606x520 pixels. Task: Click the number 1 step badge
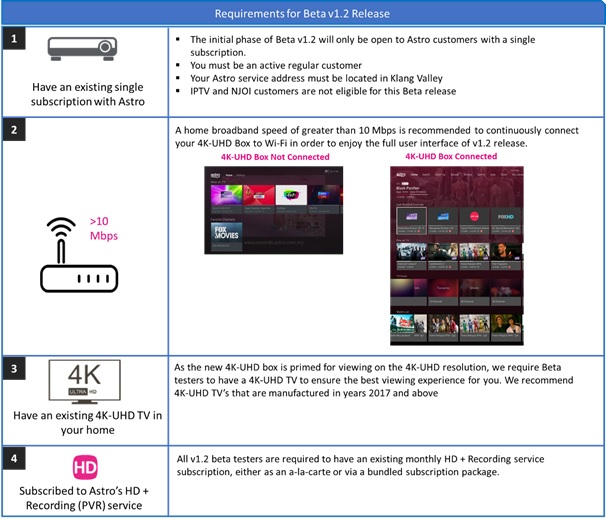coord(13,38)
